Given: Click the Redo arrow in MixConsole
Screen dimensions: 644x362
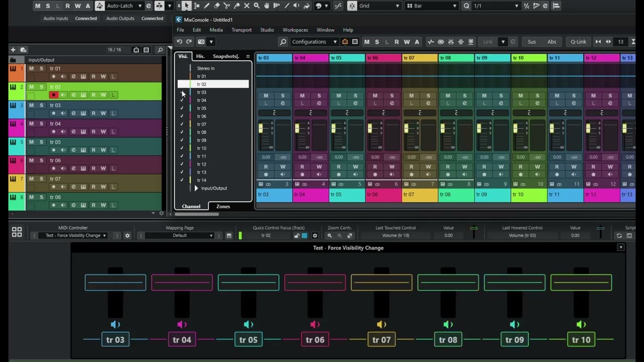Looking at the screenshot, I should coord(189,42).
